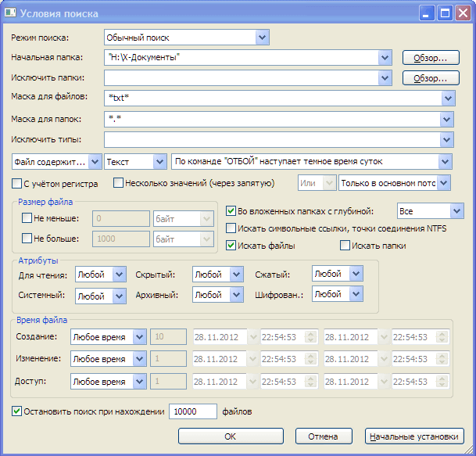Open the 'Режим поиска' dropdown
The image size is (476, 456).
coord(262,37)
